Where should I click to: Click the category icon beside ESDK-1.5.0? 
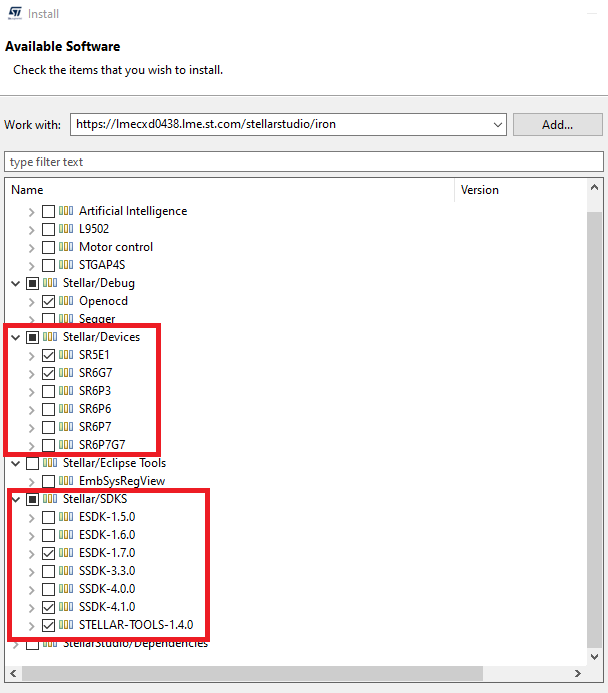point(66,517)
